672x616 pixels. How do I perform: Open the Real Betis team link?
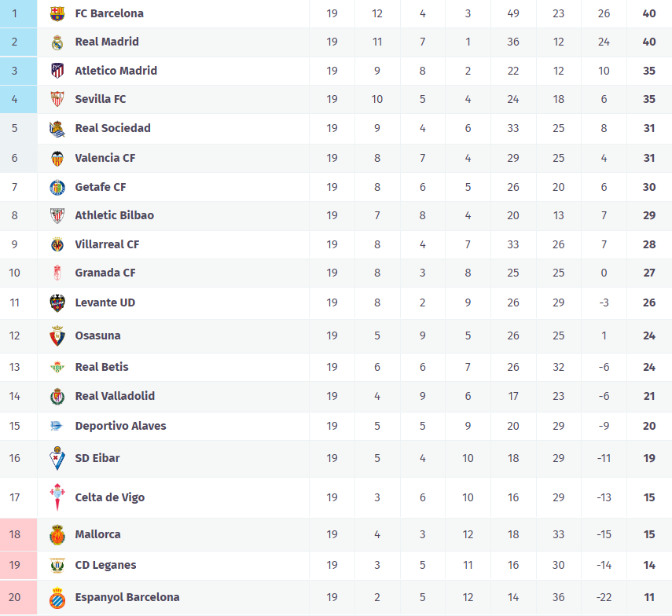(101, 367)
